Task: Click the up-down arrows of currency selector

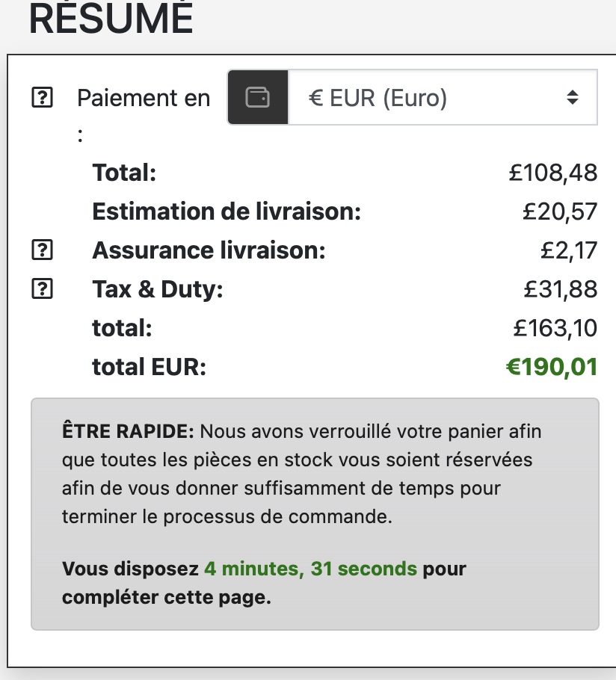Action: coord(572,98)
